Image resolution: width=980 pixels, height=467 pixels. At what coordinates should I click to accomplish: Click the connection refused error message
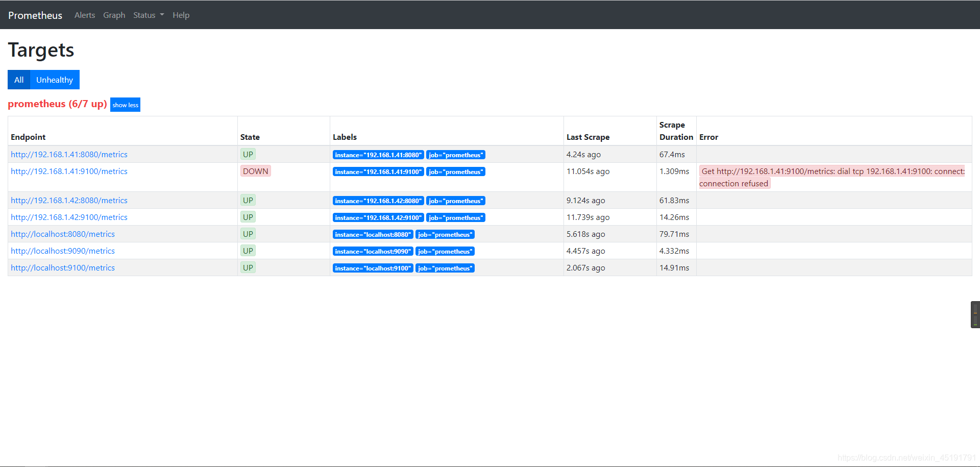point(832,177)
